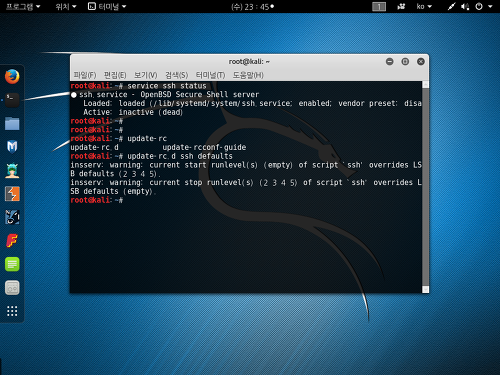Open the 보기(V) menu in terminal
Viewport: 500px width, 375px height.
point(145,75)
